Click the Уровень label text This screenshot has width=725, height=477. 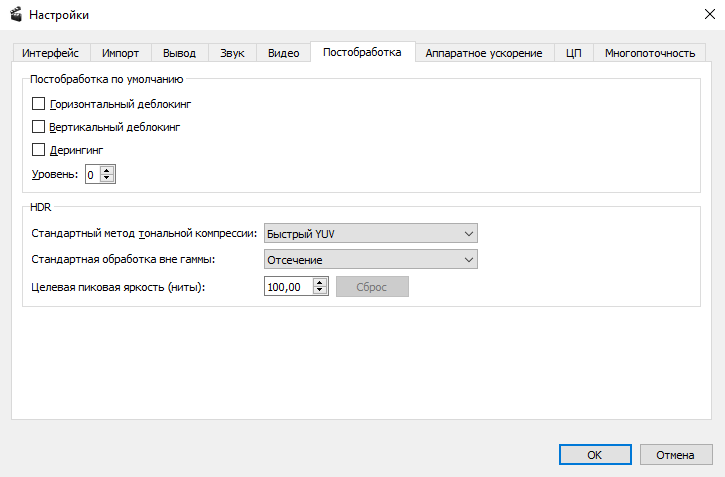point(55,174)
